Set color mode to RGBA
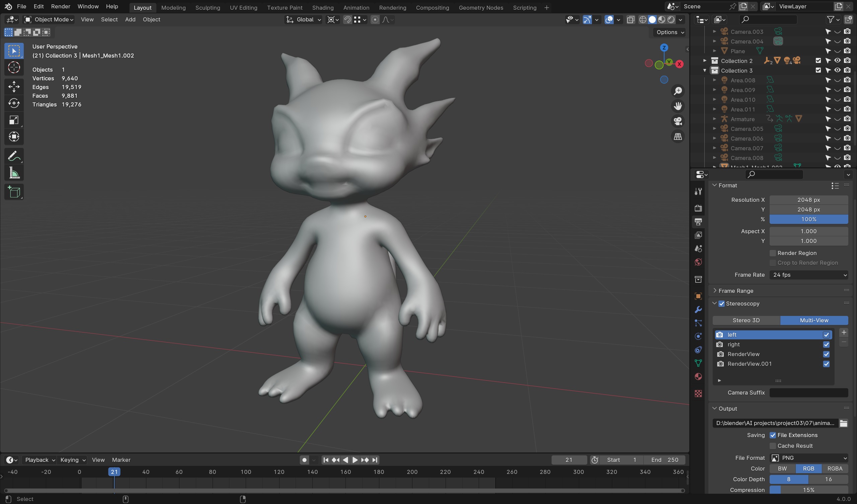The image size is (857, 504). 835,469
